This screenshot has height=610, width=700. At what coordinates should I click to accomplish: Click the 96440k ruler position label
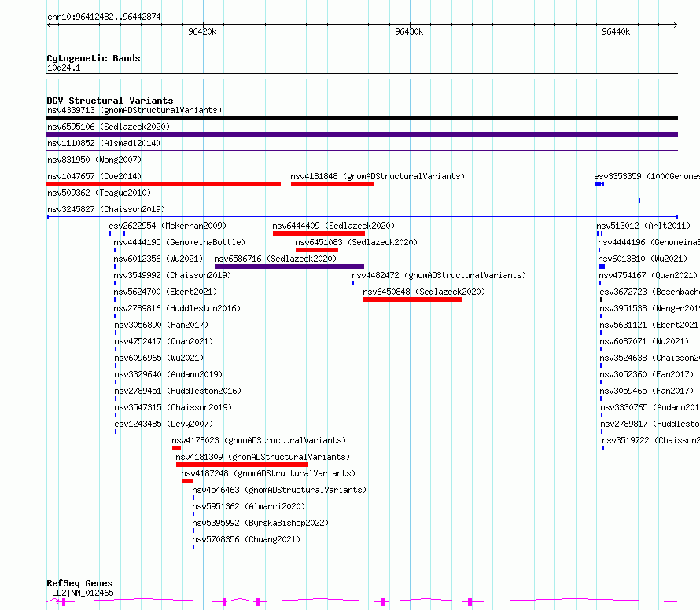tap(616, 31)
